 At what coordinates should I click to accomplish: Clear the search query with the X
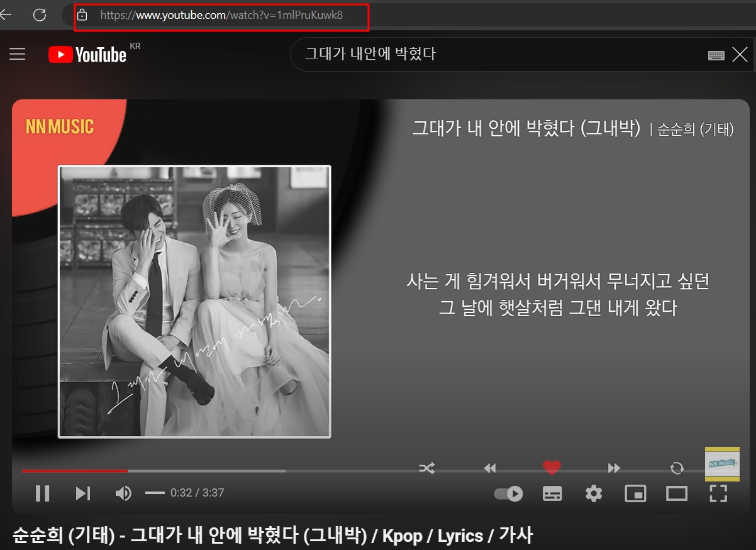coord(740,55)
